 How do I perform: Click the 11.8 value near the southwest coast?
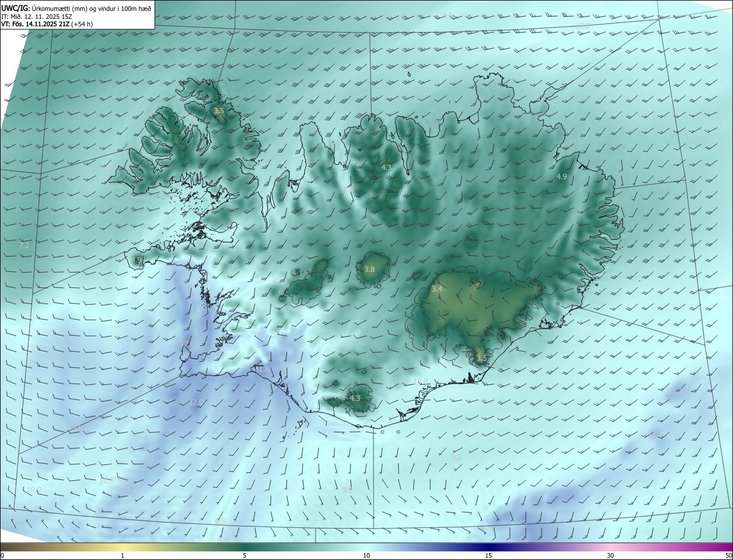pos(262,370)
